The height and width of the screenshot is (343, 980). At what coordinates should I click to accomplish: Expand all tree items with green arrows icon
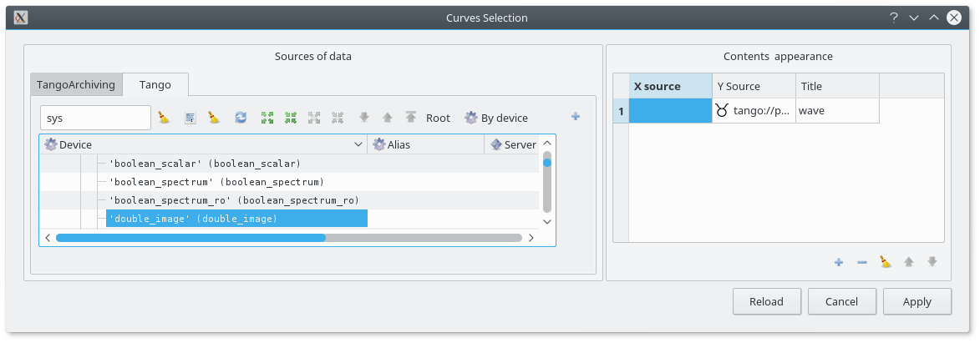(267, 118)
